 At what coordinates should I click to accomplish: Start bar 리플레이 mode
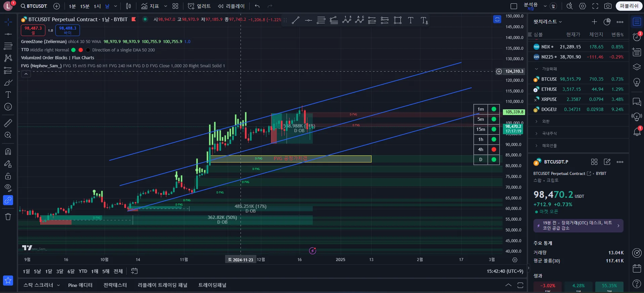click(231, 6)
